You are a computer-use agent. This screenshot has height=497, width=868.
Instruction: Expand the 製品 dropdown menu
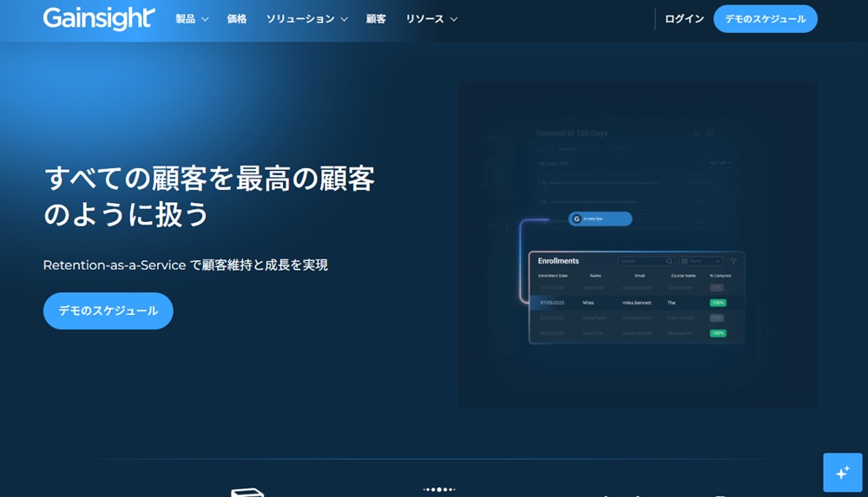pos(192,19)
